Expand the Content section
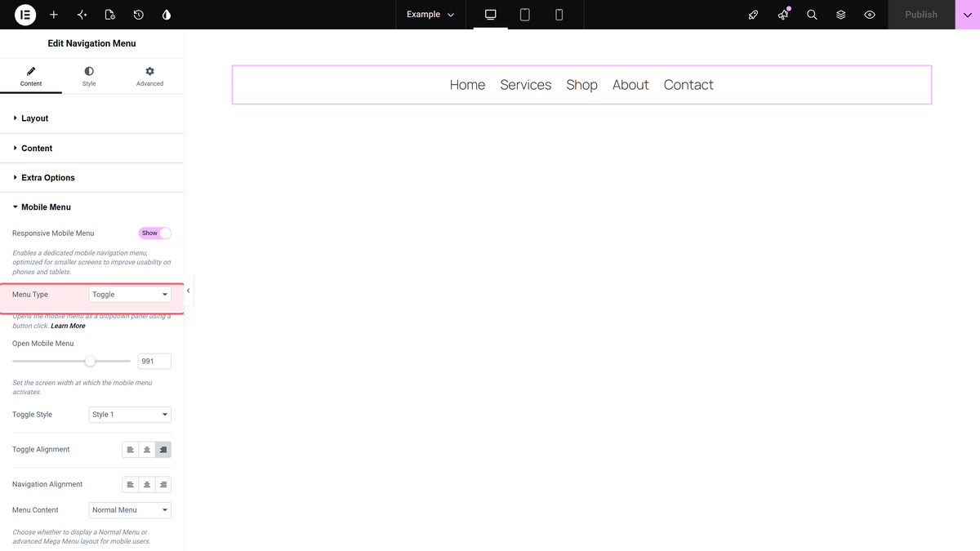This screenshot has width=980, height=551. point(92,149)
